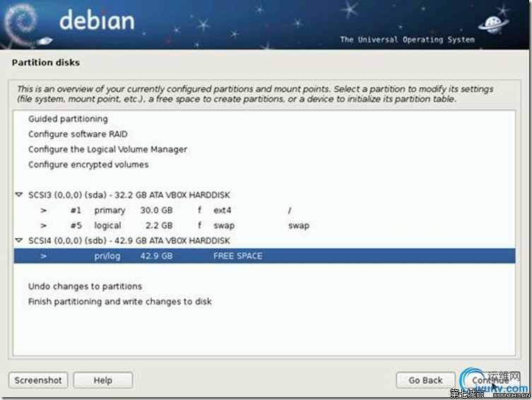Click the root mount point slash

pos(290,211)
